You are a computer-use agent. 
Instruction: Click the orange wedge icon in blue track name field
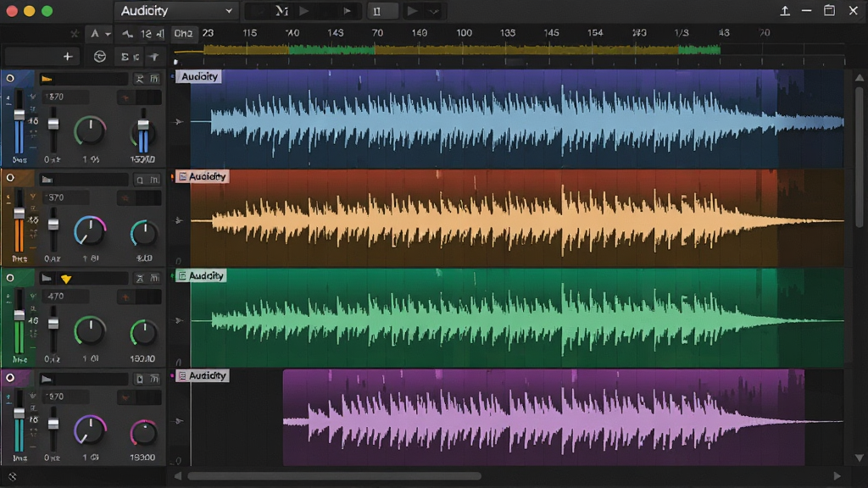(x=47, y=79)
